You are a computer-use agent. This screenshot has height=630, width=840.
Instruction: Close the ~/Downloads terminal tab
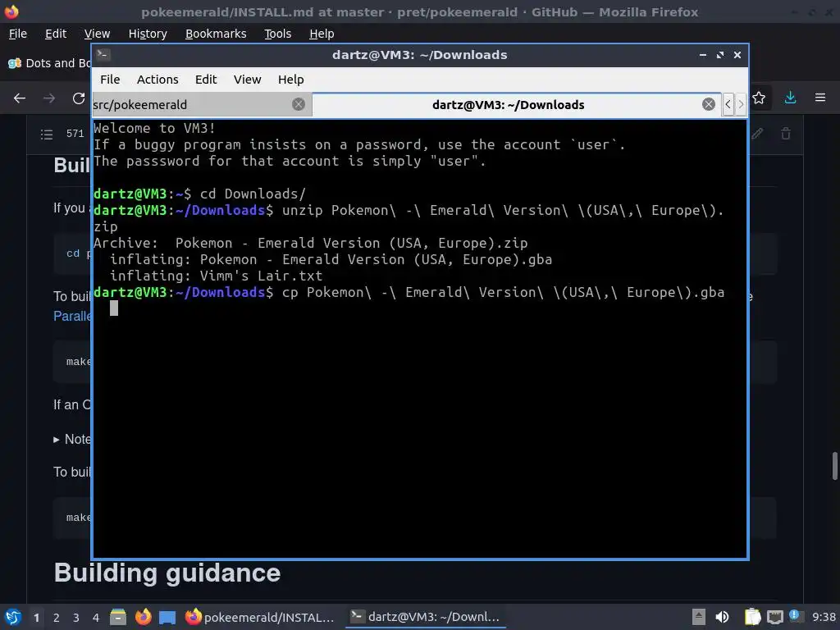click(x=708, y=104)
